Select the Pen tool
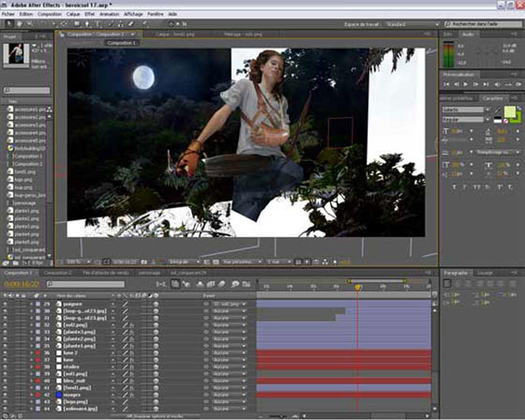 point(87,24)
